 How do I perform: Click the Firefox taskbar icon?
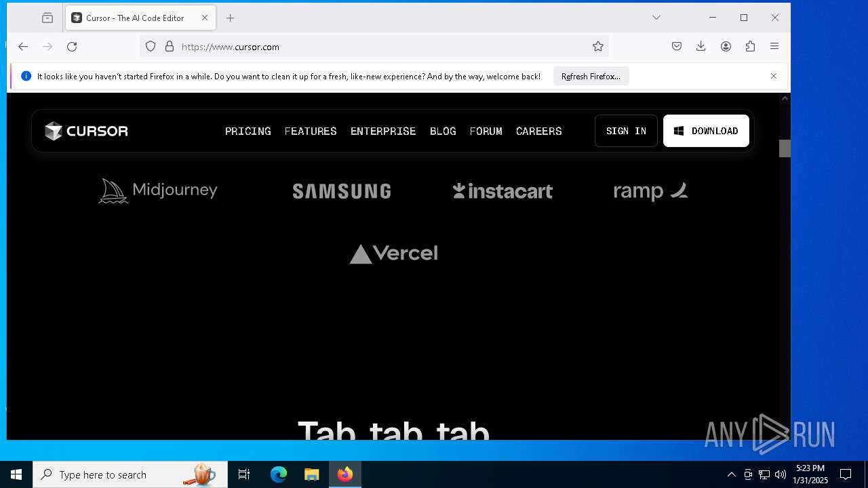[345, 474]
